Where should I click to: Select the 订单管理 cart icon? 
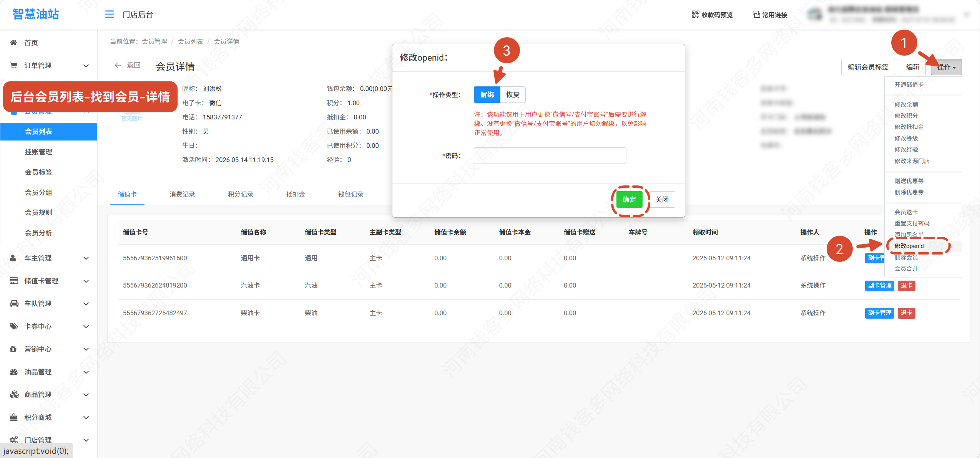click(x=13, y=65)
